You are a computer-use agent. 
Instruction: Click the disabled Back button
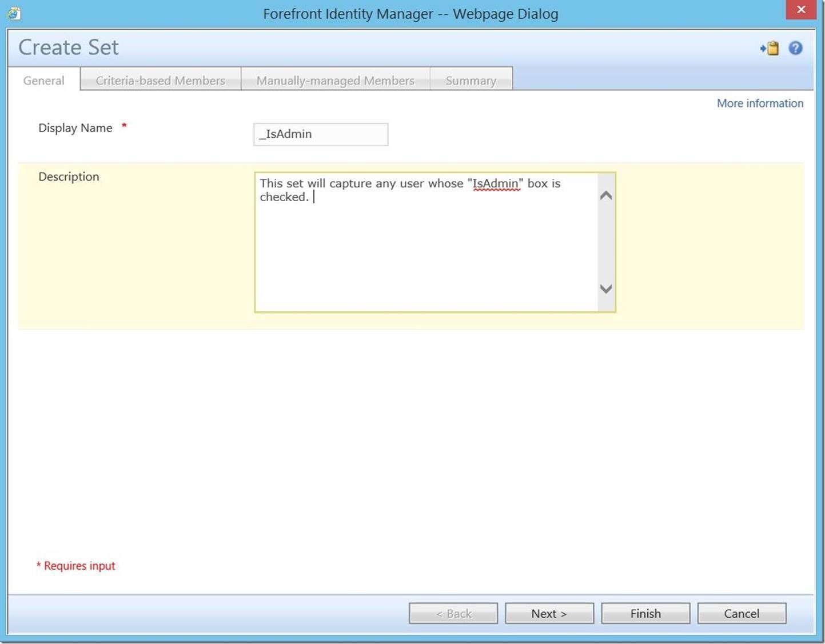point(453,613)
